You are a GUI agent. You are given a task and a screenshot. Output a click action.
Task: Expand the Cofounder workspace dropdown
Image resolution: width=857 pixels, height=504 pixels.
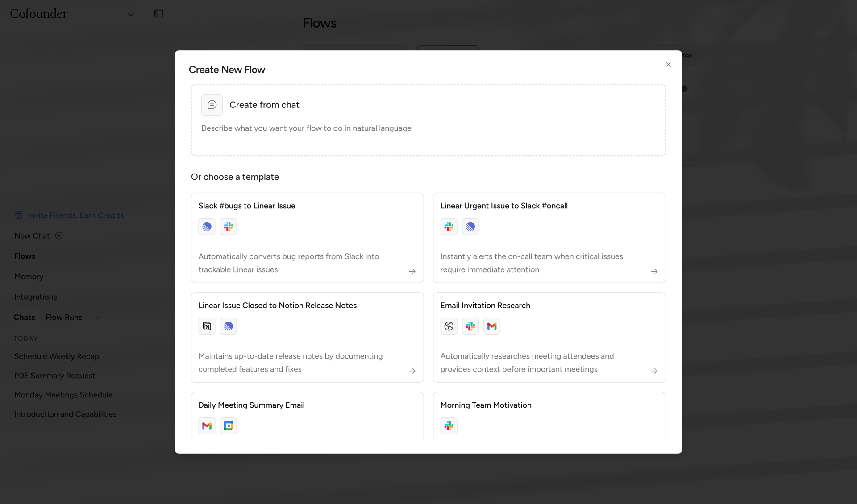pos(131,14)
